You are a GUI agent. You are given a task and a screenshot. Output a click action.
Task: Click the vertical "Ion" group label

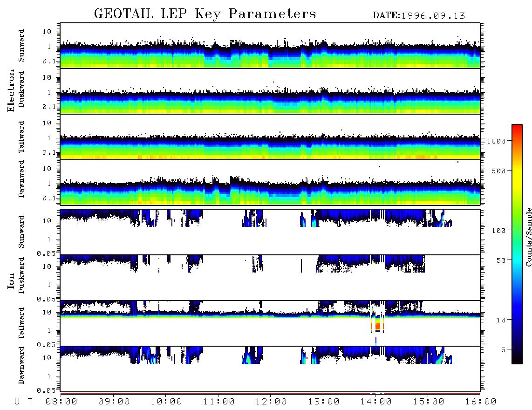click(11, 281)
